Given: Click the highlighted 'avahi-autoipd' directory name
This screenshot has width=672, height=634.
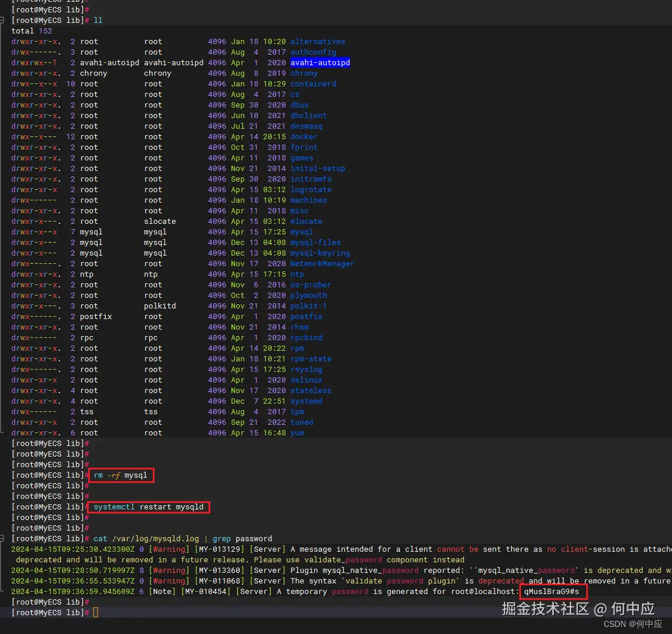Looking at the screenshot, I should tap(320, 63).
